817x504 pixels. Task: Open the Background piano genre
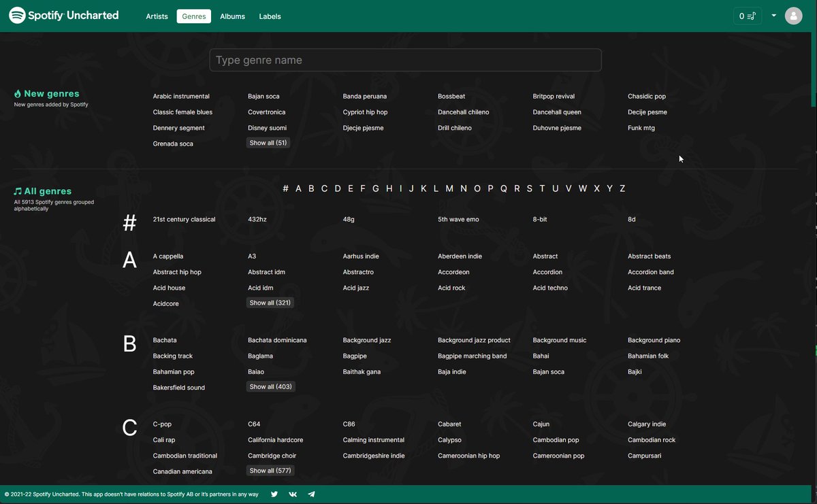pyautogui.click(x=654, y=340)
